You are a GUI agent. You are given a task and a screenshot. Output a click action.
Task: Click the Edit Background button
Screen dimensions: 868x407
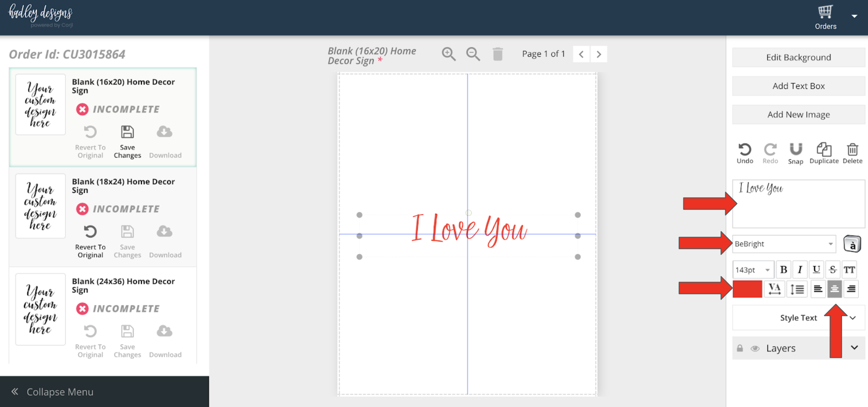click(798, 57)
